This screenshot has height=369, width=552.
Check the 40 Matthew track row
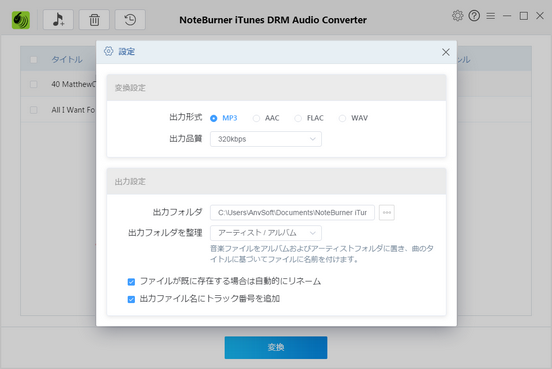(x=34, y=84)
